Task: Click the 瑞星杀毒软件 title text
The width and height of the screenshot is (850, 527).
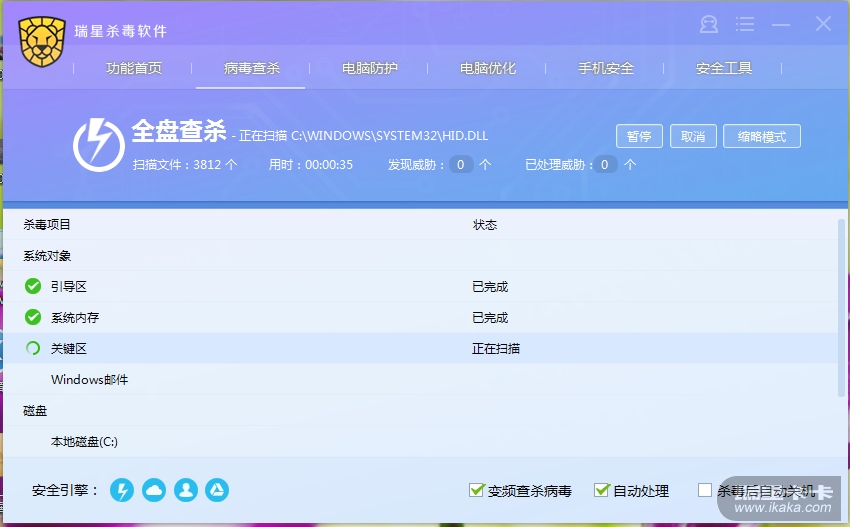Action: point(120,31)
